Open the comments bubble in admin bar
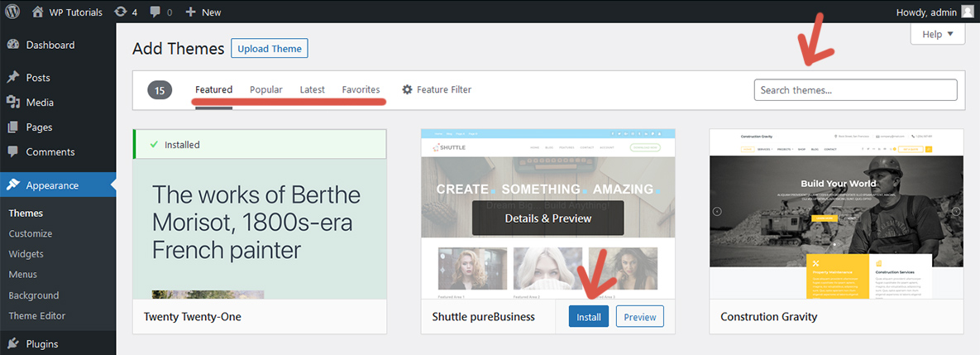The image size is (980, 355). point(155,12)
